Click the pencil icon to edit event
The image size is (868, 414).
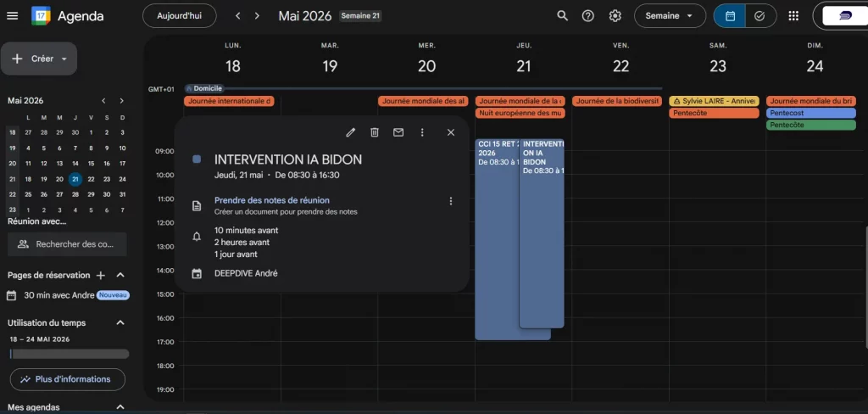(x=351, y=132)
